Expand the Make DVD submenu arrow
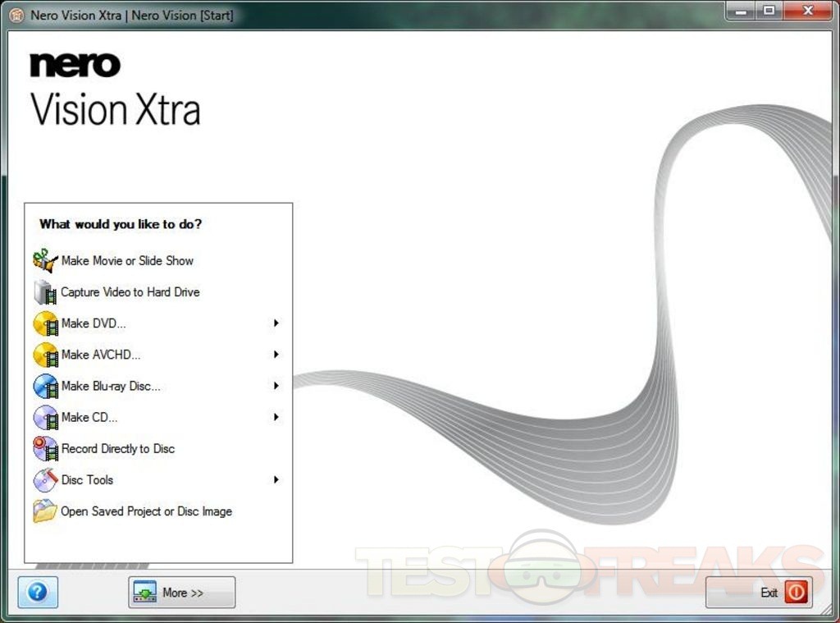This screenshot has height=623, width=840. pos(276,323)
